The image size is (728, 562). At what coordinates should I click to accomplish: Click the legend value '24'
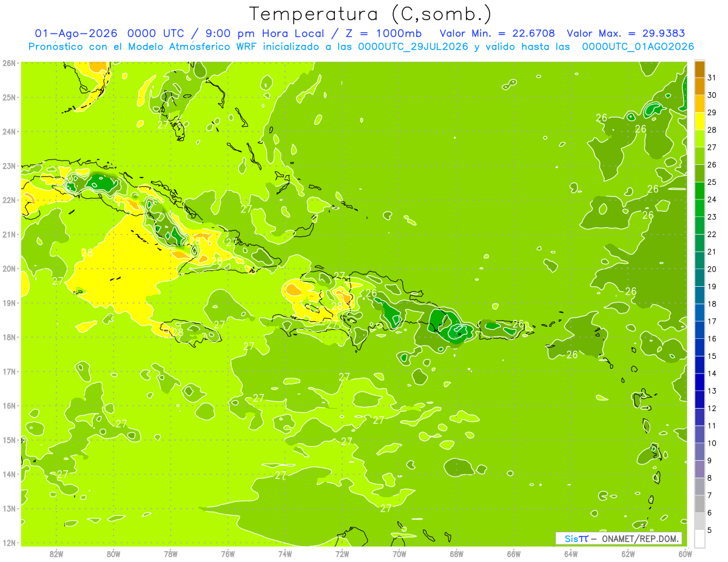tap(712, 199)
